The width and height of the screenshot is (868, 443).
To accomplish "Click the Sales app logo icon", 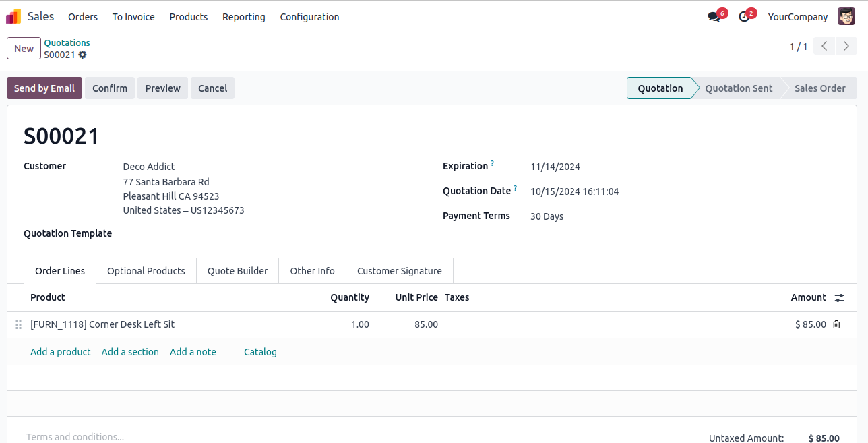I will click(x=13, y=17).
